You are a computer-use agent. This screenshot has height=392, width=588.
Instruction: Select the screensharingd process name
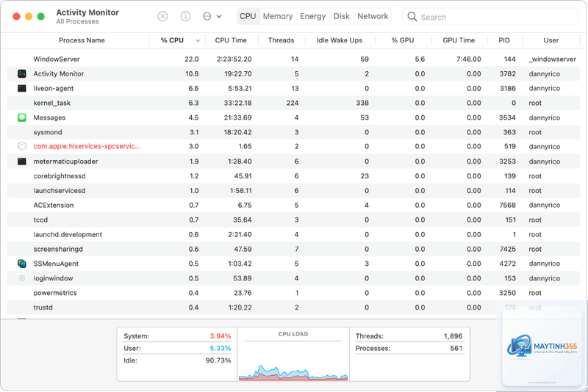point(58,249)
